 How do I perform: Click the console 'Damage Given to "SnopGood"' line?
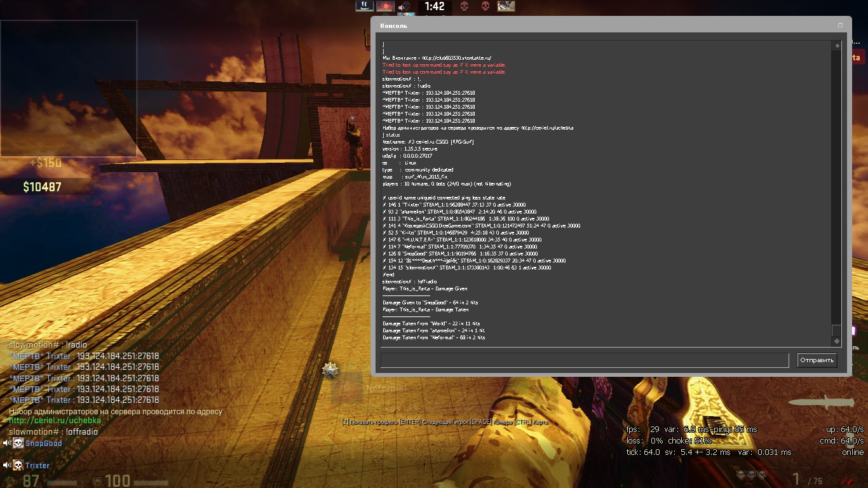pyautogui.click(x=430, y=302)
